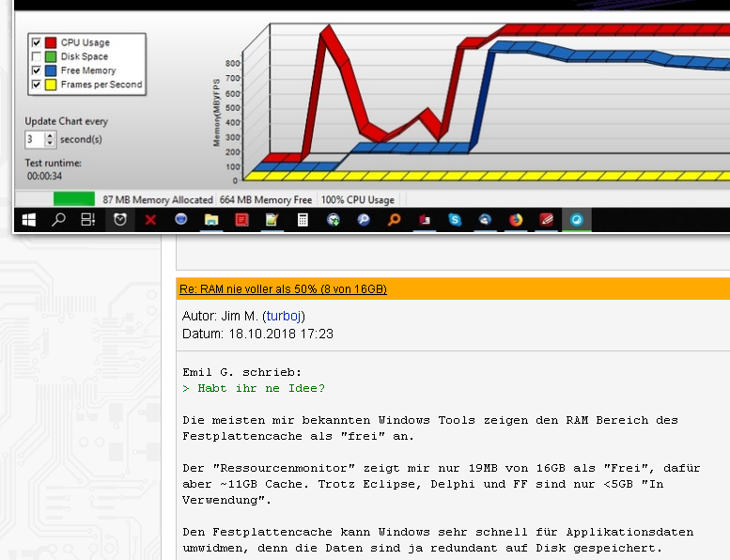730x560 pixels.
Task: Click '664 MB Memory Free' status text
Action: (266, 200)
